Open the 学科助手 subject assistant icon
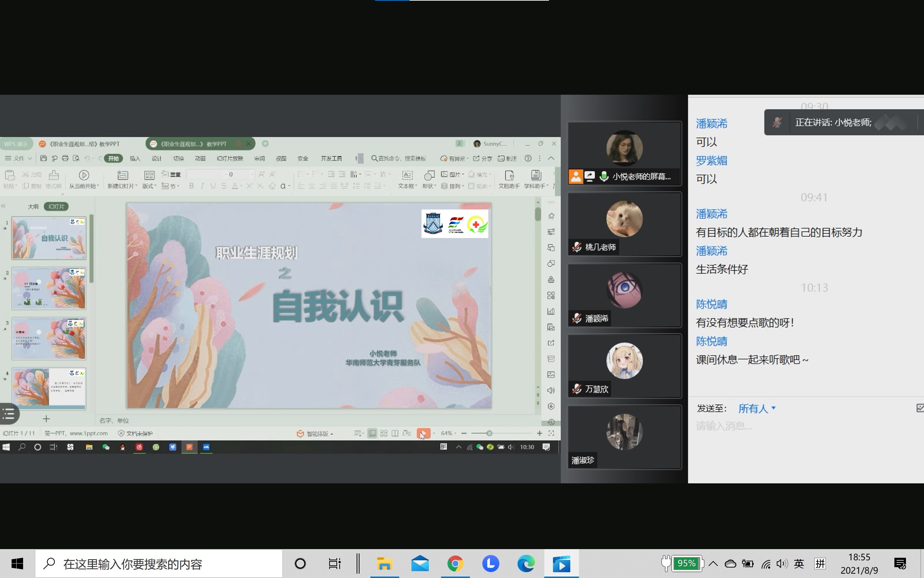This screenshot has height=578, width=924. point(536,175)
